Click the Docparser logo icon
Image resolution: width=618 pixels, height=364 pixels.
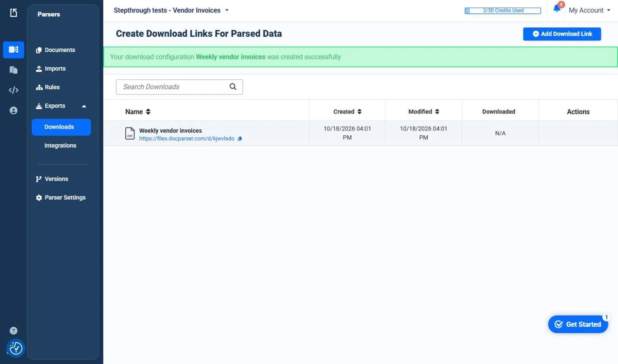coord(13,13)
